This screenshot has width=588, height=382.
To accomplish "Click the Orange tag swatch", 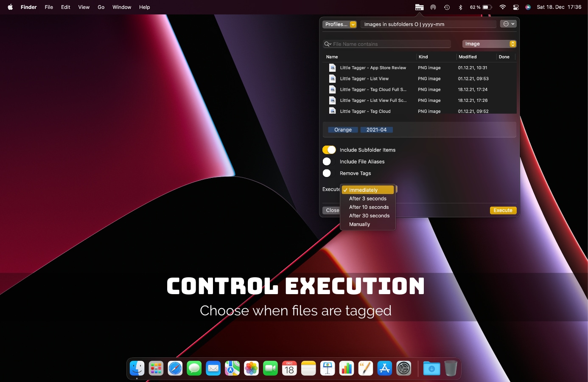I will coord(342,129).
